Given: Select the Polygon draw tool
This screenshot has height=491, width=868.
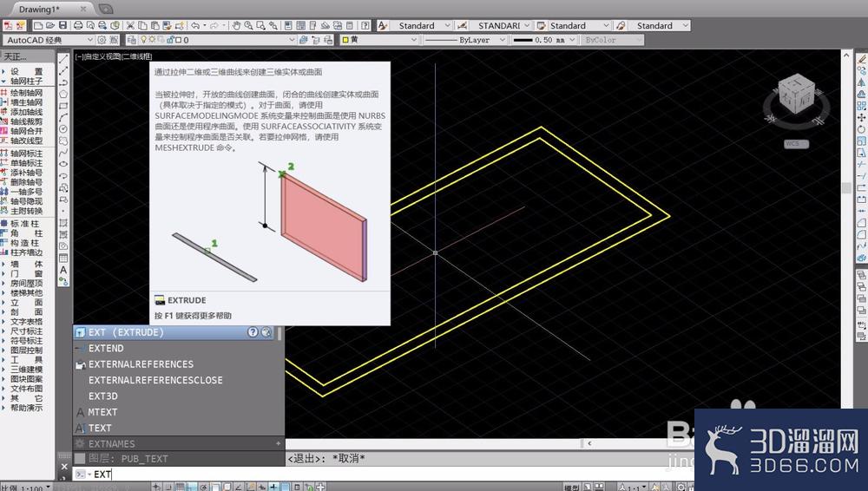Looking at the screenshot, I should (63, 94).
